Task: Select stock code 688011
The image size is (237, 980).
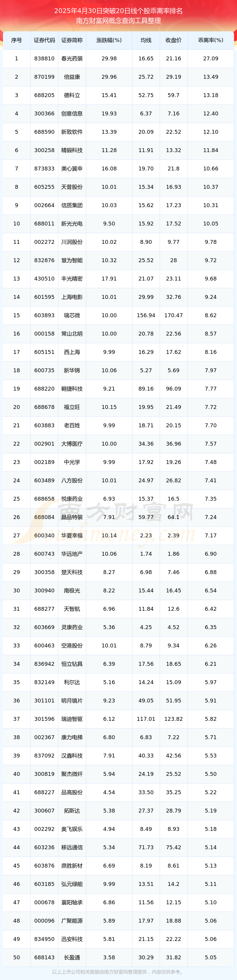Action: [44, 224]
